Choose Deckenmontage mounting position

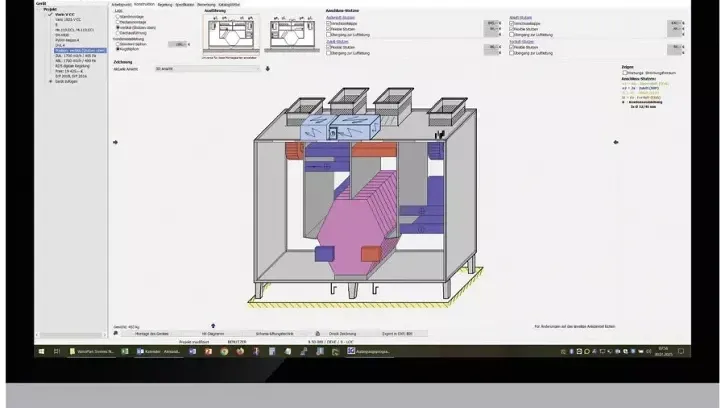(117, 22)
